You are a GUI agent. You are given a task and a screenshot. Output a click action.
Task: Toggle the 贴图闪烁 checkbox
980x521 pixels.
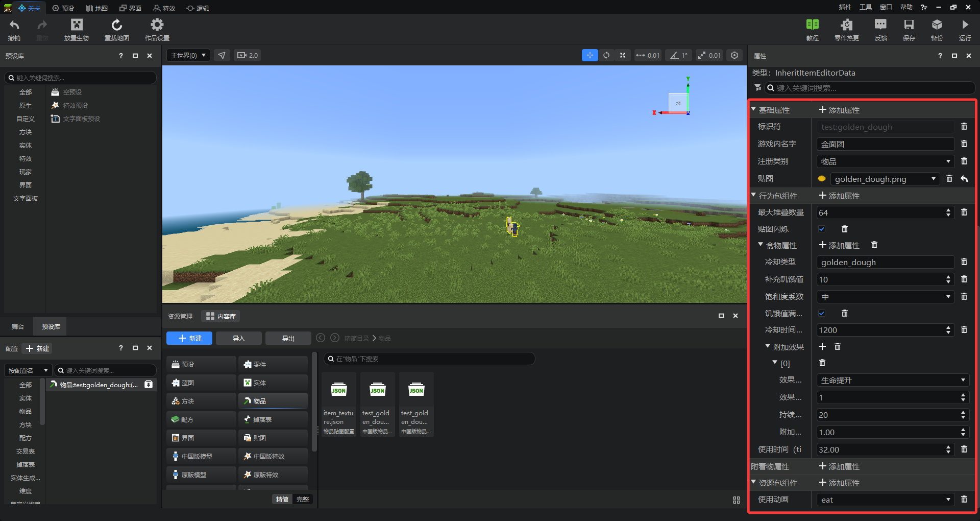coord(822,229)
